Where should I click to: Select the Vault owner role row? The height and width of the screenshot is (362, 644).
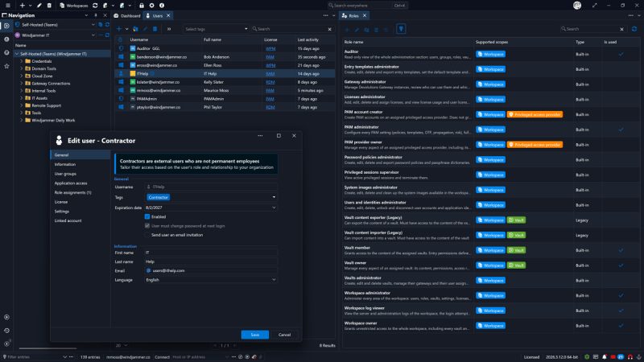pos(491,265)
